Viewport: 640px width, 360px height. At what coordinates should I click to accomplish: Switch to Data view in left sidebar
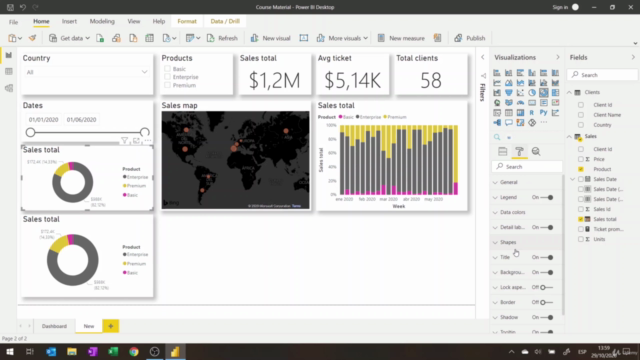coord(9,71)
